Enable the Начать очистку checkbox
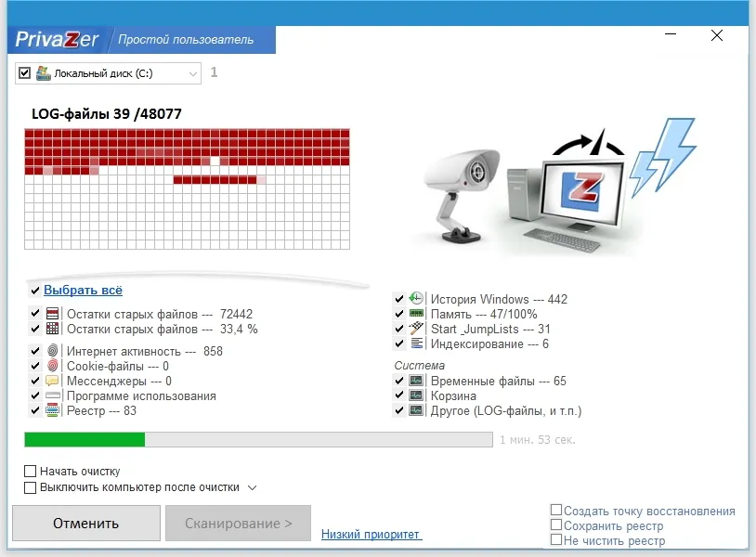756x557 pixels. (x=30, y=471)
